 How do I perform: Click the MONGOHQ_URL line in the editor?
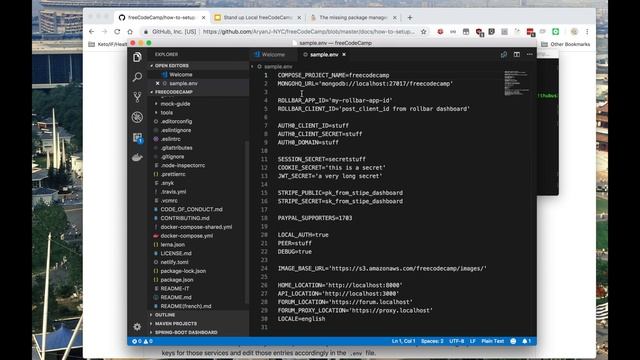(x=365, y=84)
